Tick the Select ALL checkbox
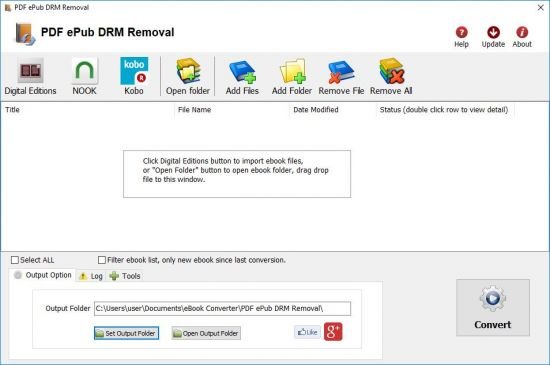 tap(15, 260)
